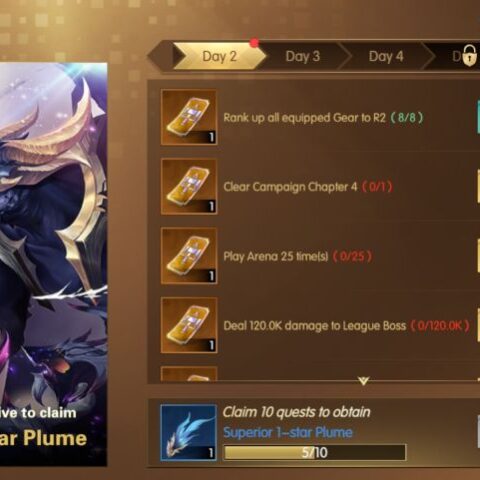Click the 5/10 quest progress bar
This screenshot has height=480, width=480.
click(x=315, y=452)
